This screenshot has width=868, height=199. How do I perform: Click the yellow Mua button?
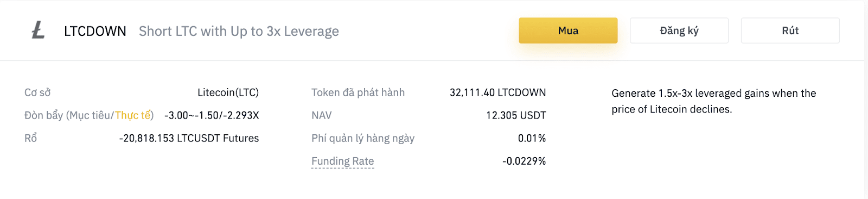[x=568, y=30]
